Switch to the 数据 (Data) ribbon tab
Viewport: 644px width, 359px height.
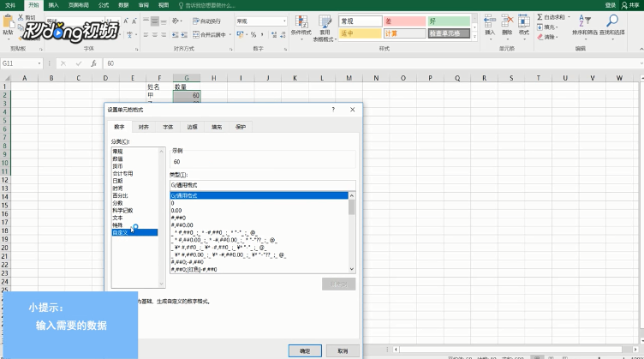[123, 5]
